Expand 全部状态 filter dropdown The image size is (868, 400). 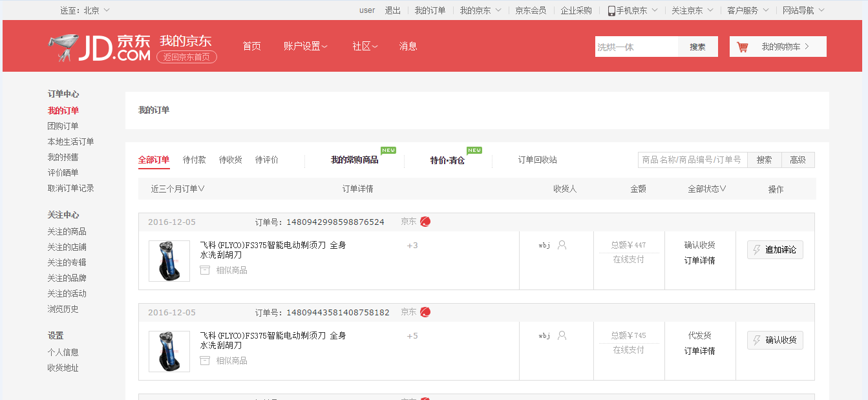[707, 189]
